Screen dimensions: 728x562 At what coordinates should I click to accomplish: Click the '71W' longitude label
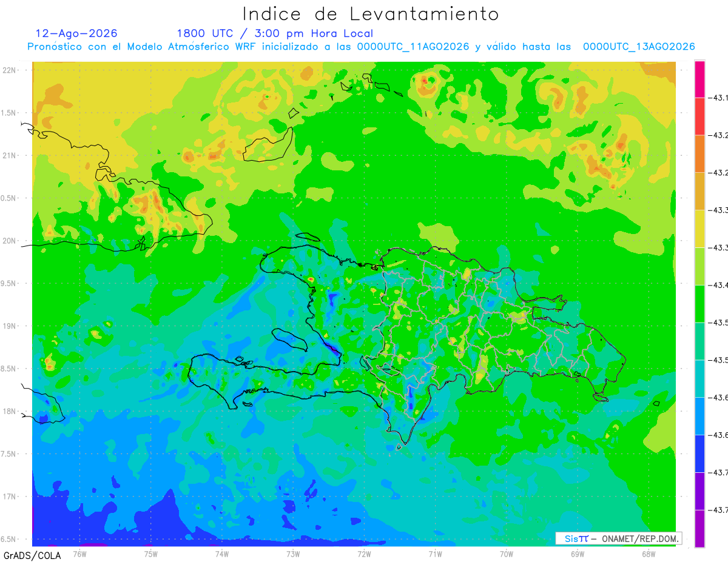435,554
